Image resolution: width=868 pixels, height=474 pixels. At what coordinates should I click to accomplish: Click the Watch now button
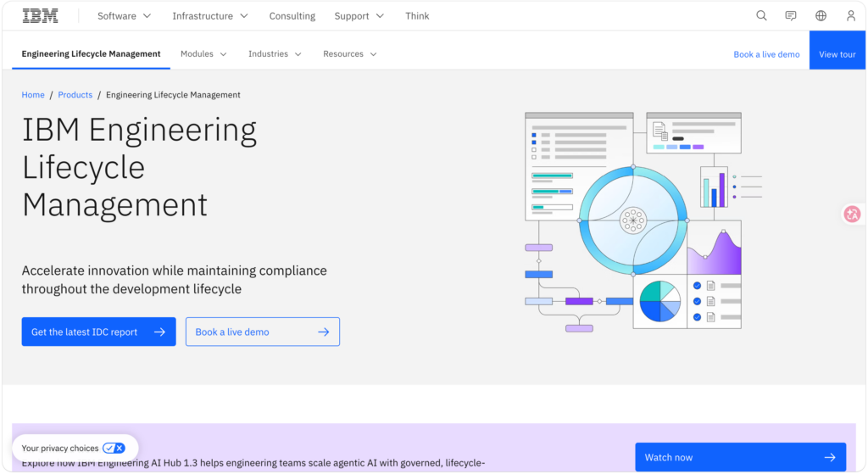[x=740, y=457]
